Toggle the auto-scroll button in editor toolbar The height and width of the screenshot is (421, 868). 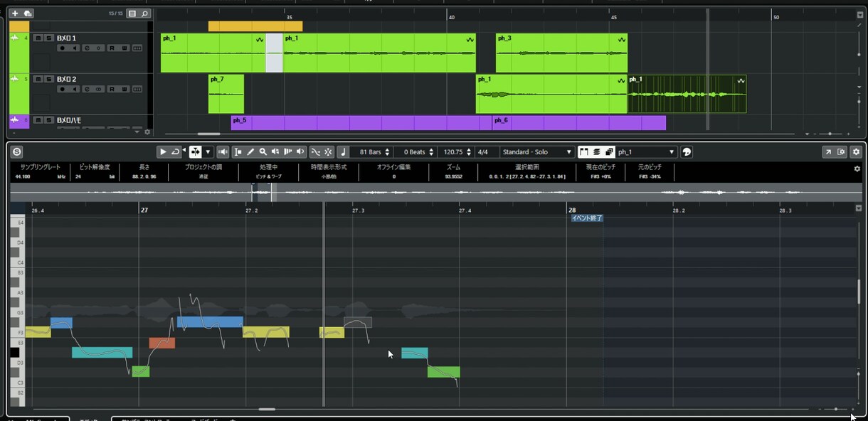coord(195,151)
